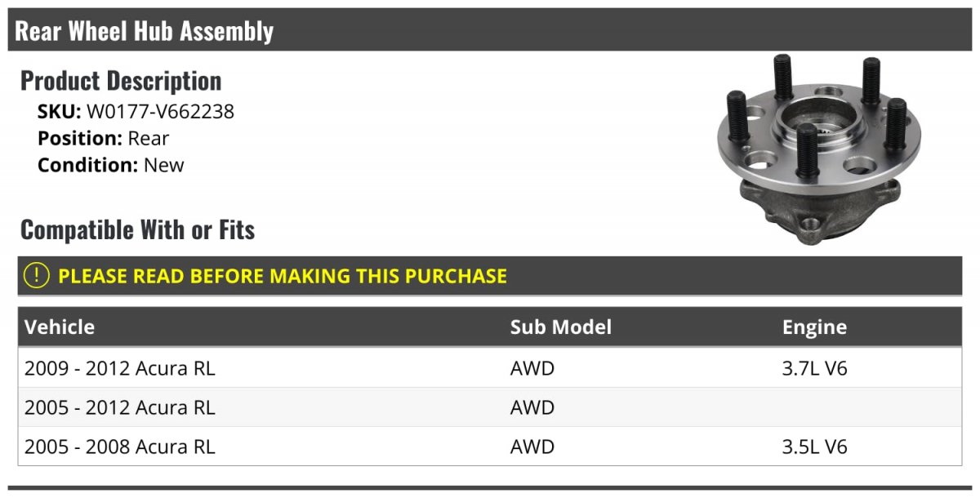Click the empty engine cell in the 2005 - 2012 row
Screen dimensions: 980x498
(x=866, y=407)
